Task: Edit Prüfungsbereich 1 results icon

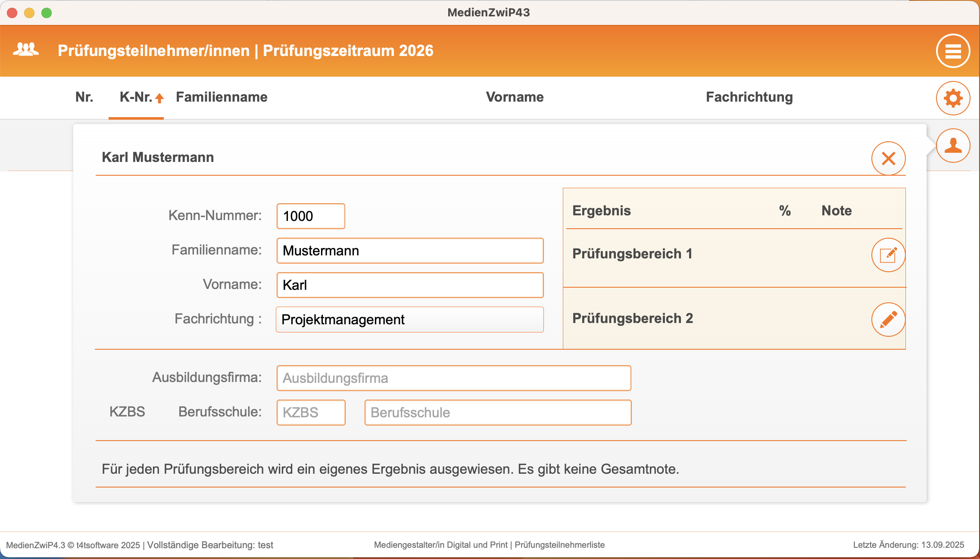Action: (888, 255)
